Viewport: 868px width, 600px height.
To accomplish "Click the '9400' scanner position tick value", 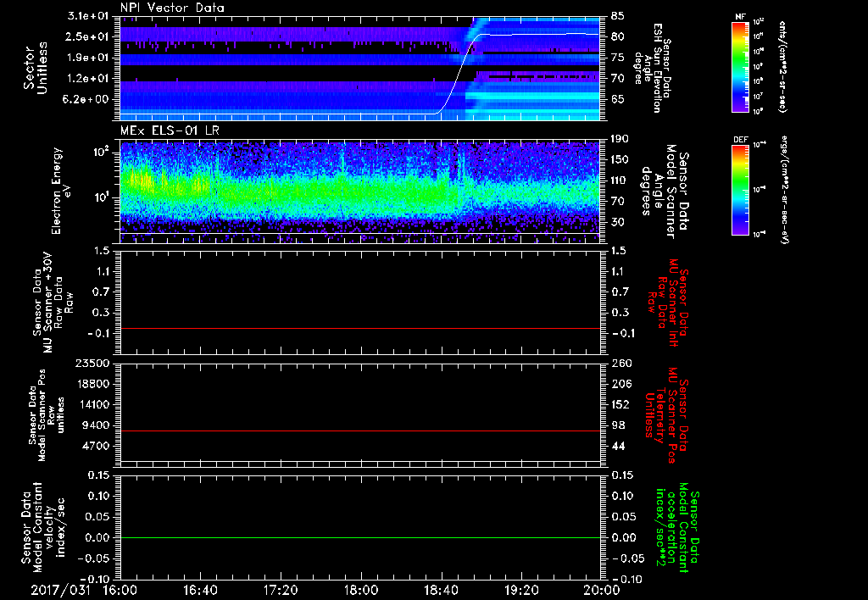I will [95, 425].
